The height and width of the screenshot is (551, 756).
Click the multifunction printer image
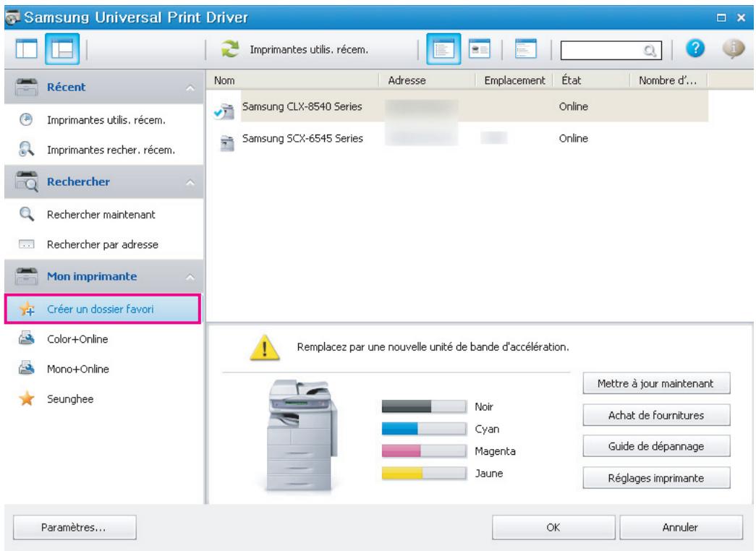302,435
